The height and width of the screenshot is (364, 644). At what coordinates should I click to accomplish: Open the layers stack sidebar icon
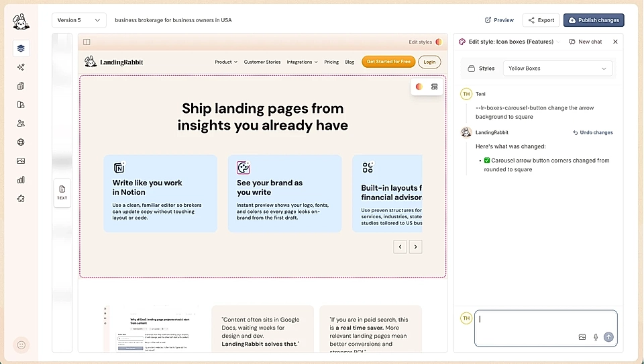(21, 48)
